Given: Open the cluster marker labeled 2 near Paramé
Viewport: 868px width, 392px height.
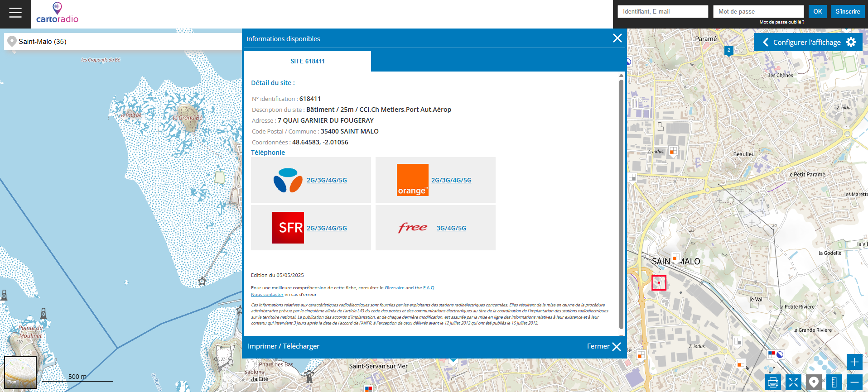Looking at the screenshot, I should 729,50.
